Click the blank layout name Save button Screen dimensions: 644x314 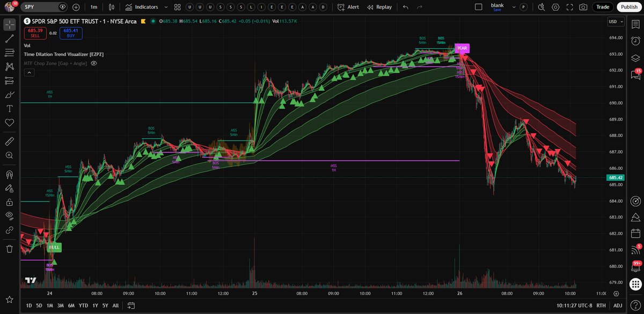point(497,7)
